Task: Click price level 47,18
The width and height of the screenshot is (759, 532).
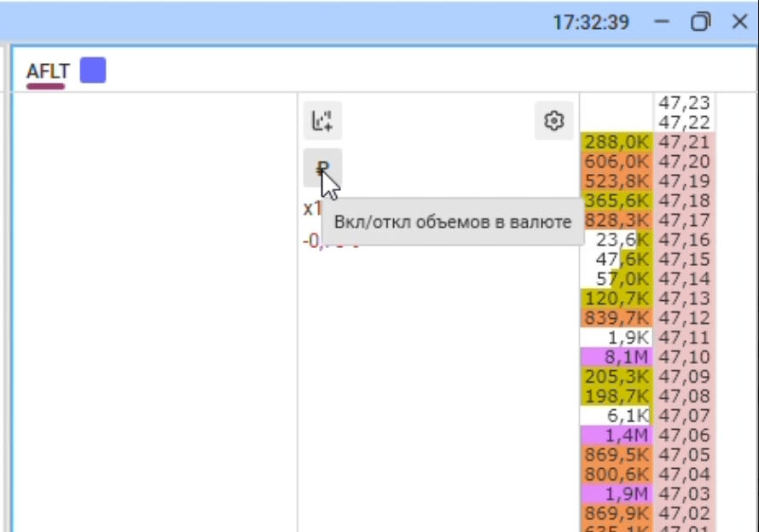Action: pyautogui.click(x=684, y=200)
